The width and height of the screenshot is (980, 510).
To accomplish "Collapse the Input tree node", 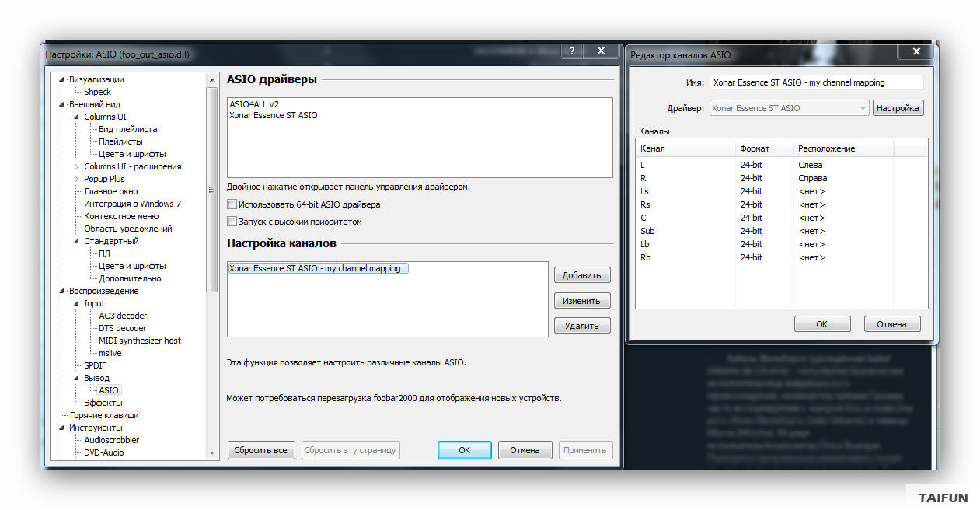I will (77, 303).
